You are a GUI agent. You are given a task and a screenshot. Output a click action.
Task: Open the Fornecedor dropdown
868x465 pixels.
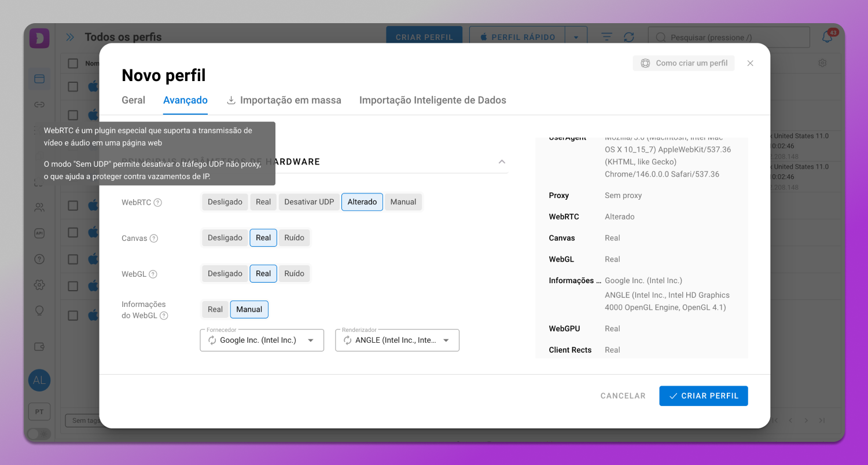click(x=311, y=340)
